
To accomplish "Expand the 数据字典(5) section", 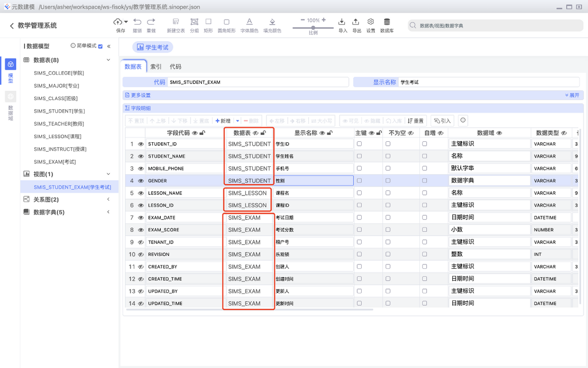I will click(109, 212).
